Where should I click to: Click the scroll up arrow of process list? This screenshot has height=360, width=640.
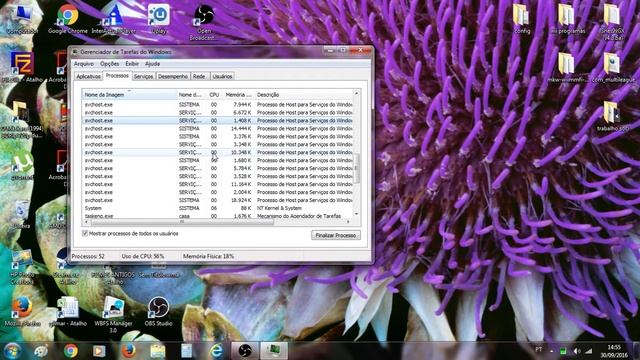(x=356, y=93)
